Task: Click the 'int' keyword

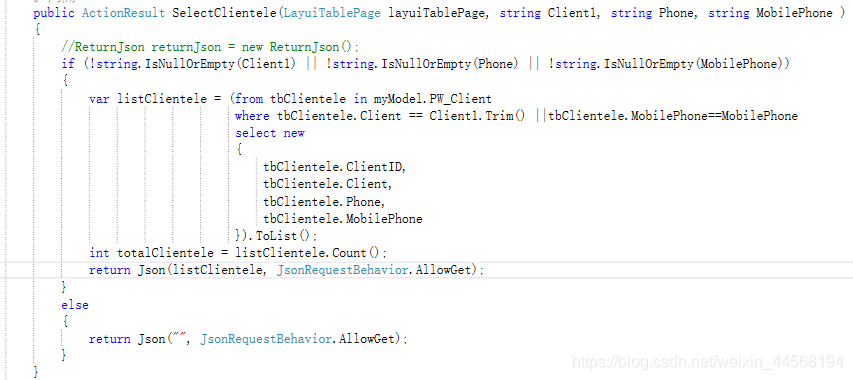Action: tap(99, 253)
